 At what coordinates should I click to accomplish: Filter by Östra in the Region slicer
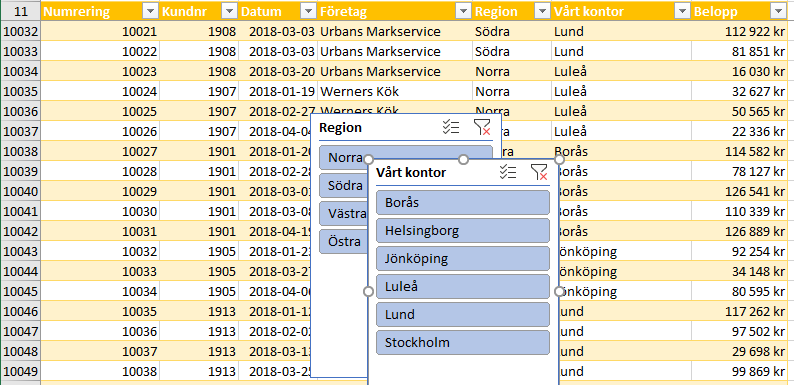click(343, 242)
